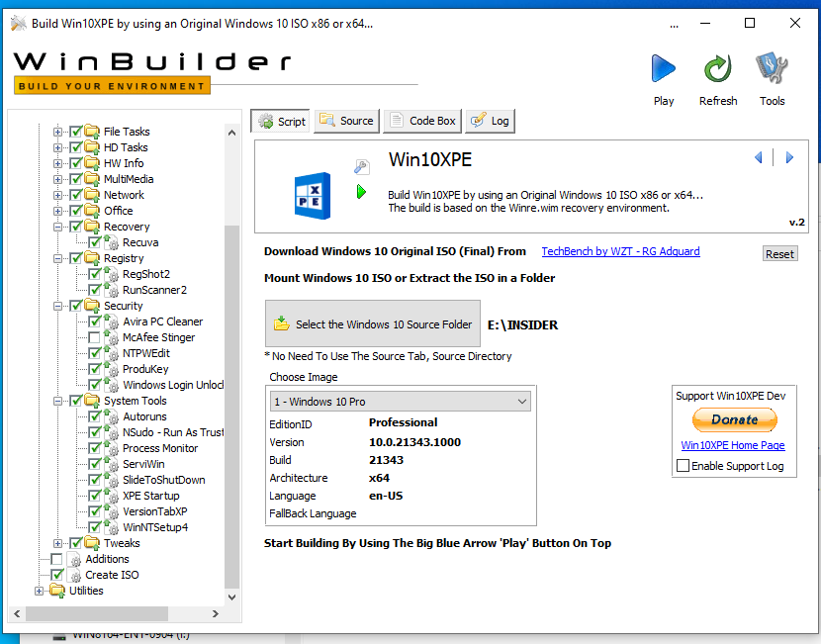Uncheck the Avira PC Cleaner checkbox
Screen dimensions: 821x644
point(94,322)
